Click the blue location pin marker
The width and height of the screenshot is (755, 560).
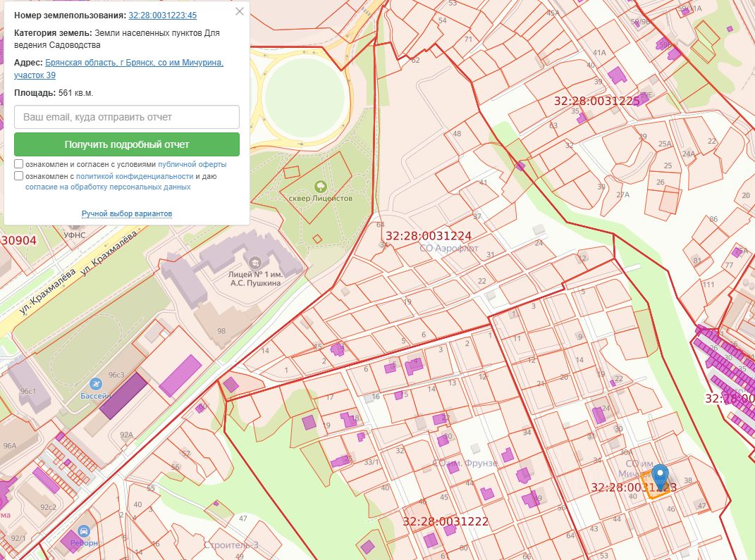tap(660, 477)
